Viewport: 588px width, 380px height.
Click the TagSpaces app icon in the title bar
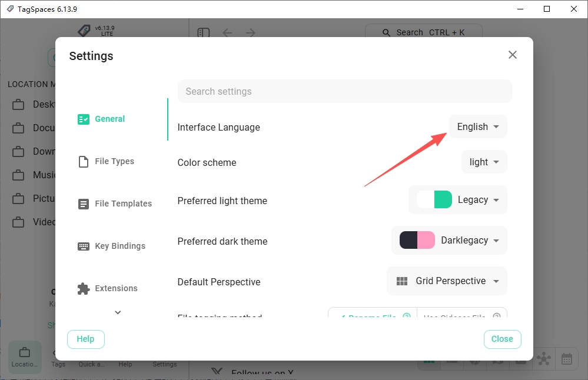pos(10,9)
